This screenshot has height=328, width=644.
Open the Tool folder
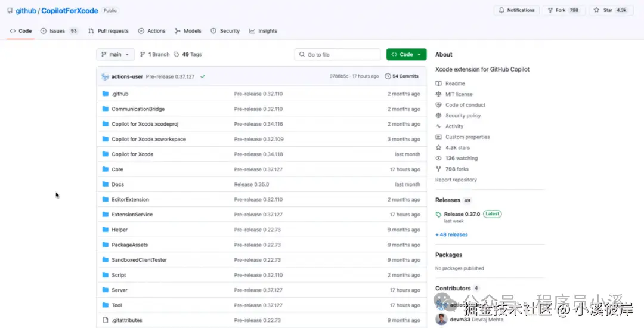[x=117, y=305]
